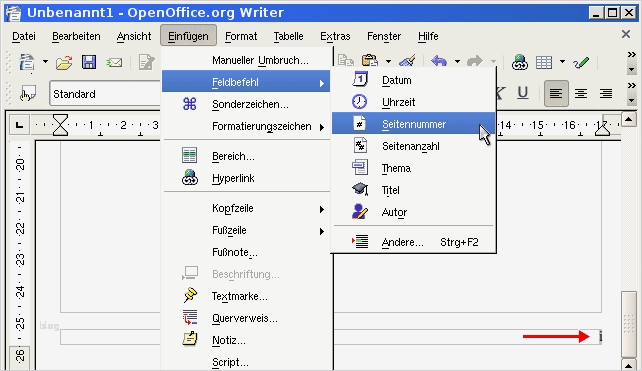
Task: Insert Seitenanzahl field
Action: pos(414,146)
